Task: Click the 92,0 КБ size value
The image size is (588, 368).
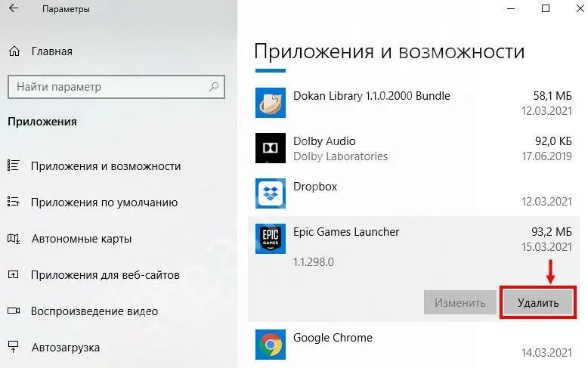Action: [553, 141]
